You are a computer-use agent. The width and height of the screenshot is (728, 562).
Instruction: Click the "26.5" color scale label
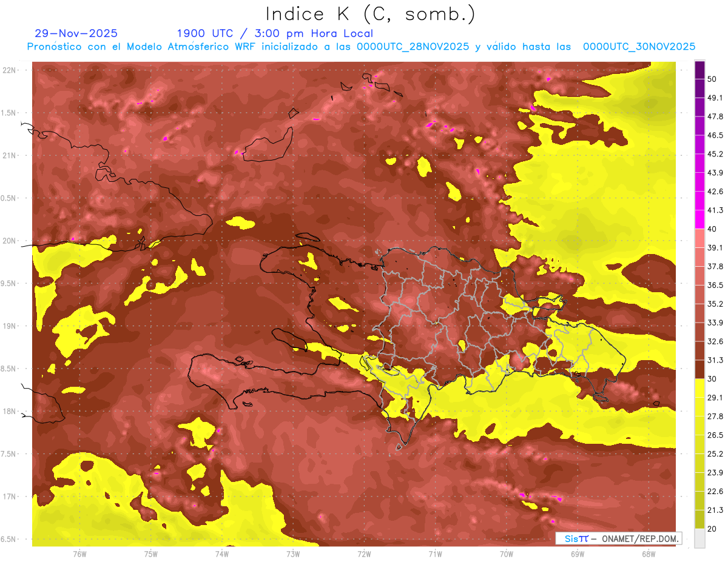[x=715, y=435]
